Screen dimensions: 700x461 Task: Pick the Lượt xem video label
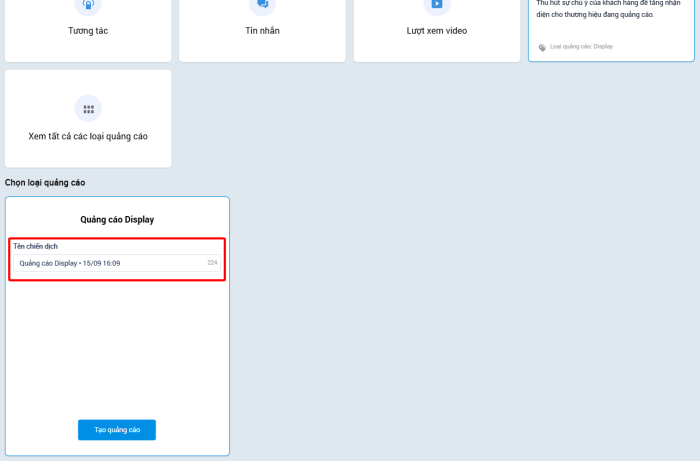pos(436,31)
